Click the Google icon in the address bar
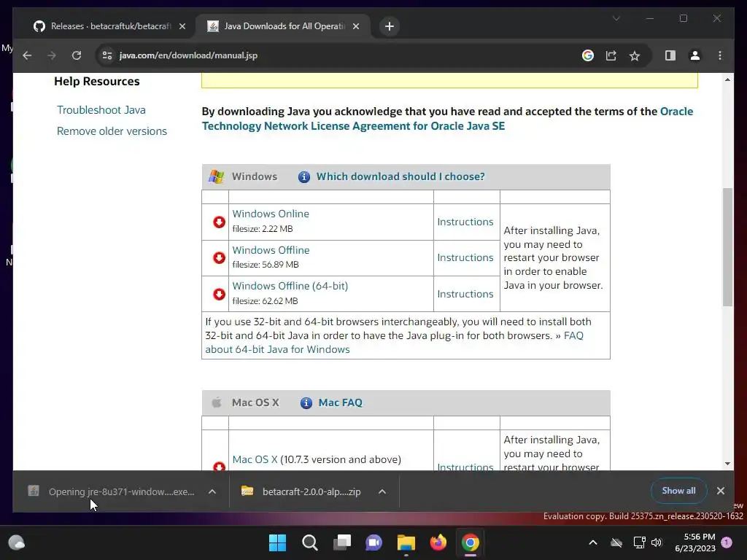Image resolution: width=747 pixels, height=560 pixels. coord(588,55)
